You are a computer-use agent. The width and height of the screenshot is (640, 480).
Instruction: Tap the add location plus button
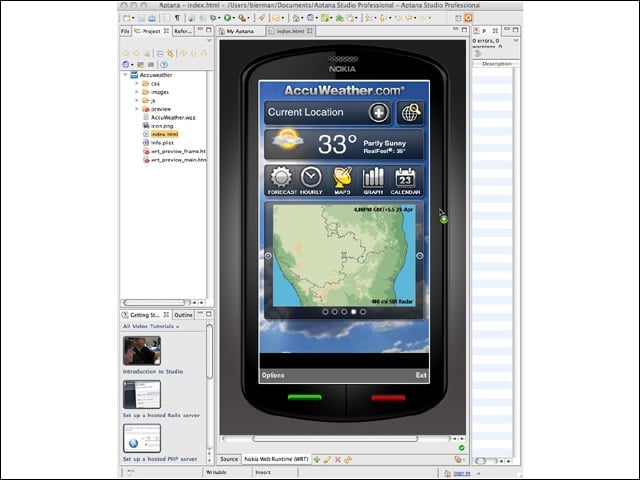(378, 112)
